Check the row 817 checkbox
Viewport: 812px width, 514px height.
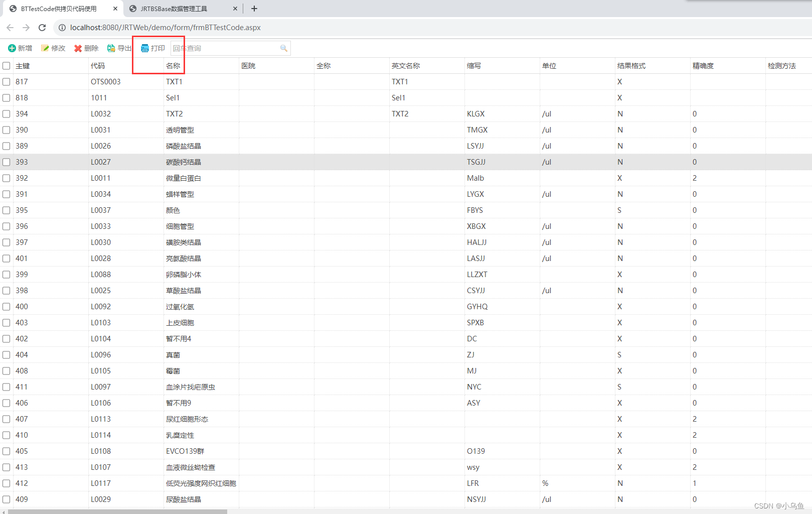point(7,82)
